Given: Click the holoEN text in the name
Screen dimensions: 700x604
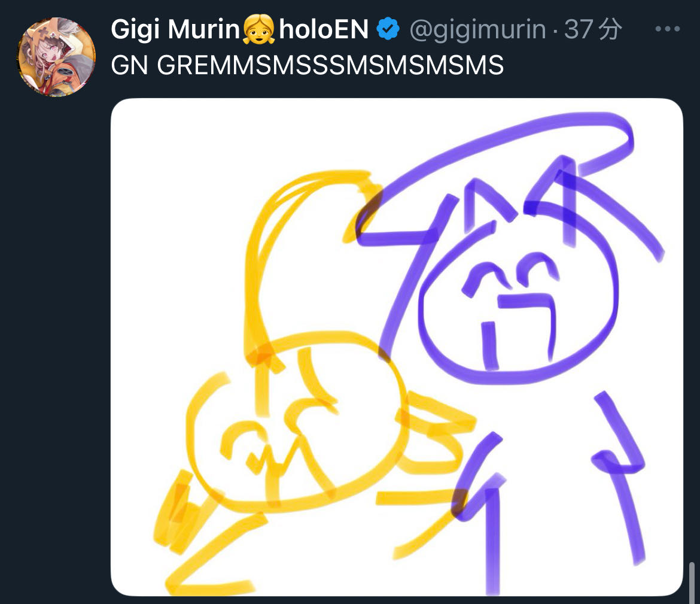Looking at the screenshot, I should 324,29.
